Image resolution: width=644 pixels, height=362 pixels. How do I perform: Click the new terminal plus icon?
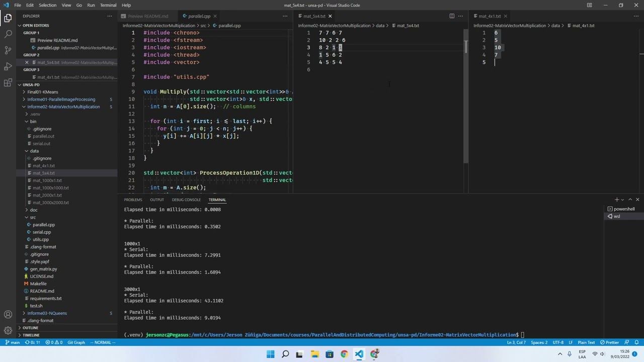click(x=616, y=200)
